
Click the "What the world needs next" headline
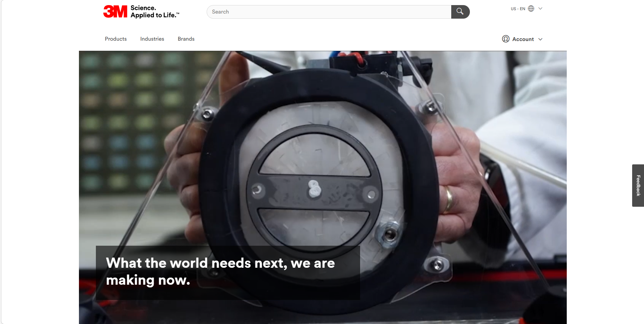point(220,263)
